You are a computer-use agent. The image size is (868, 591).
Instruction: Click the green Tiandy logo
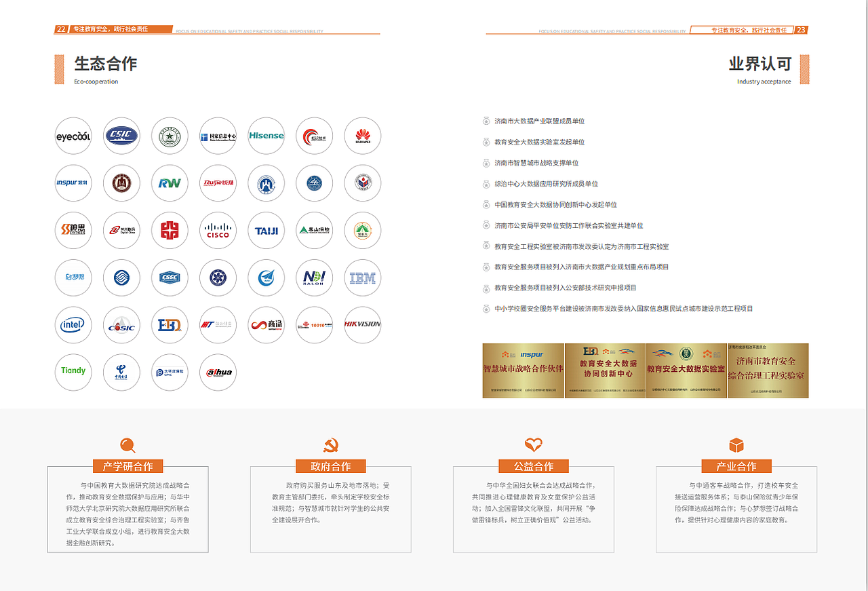pyautogui.click(x=73, y=372)
